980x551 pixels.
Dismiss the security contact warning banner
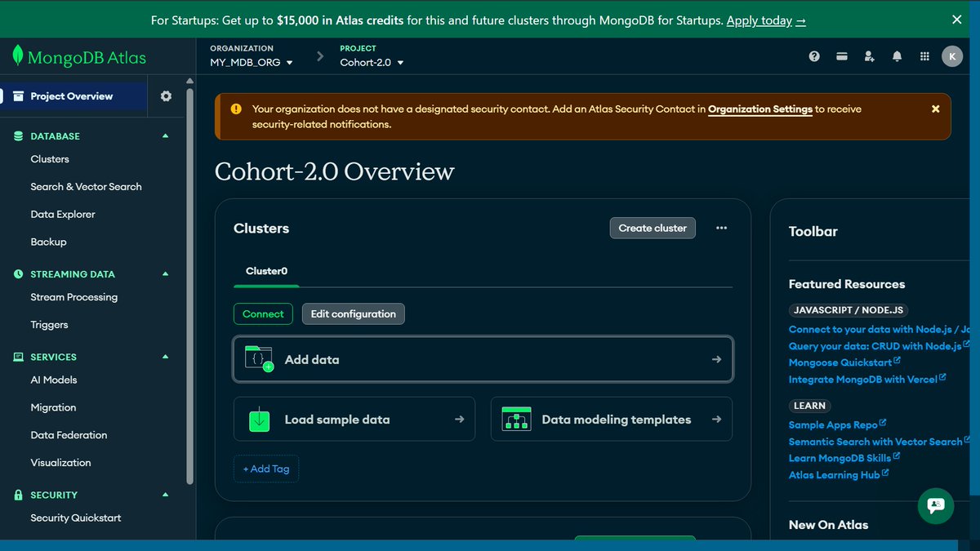[x=936, y=109]
